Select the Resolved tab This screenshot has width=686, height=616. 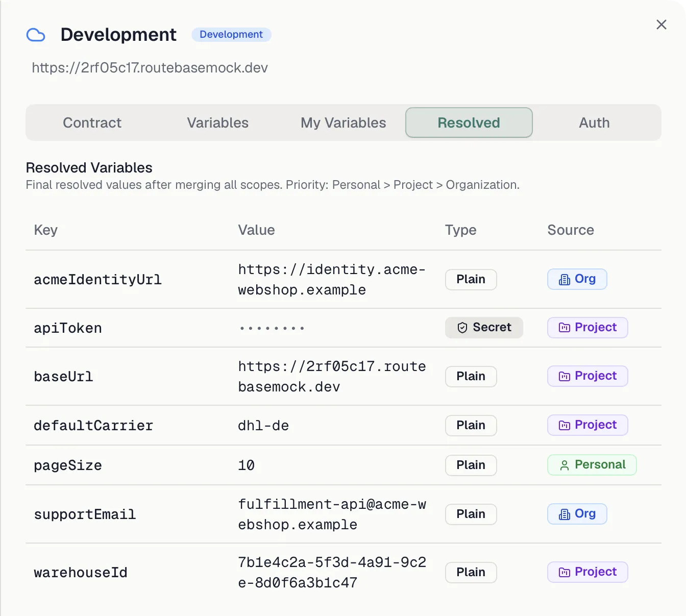pyautogui.click(x=469, y=122)
